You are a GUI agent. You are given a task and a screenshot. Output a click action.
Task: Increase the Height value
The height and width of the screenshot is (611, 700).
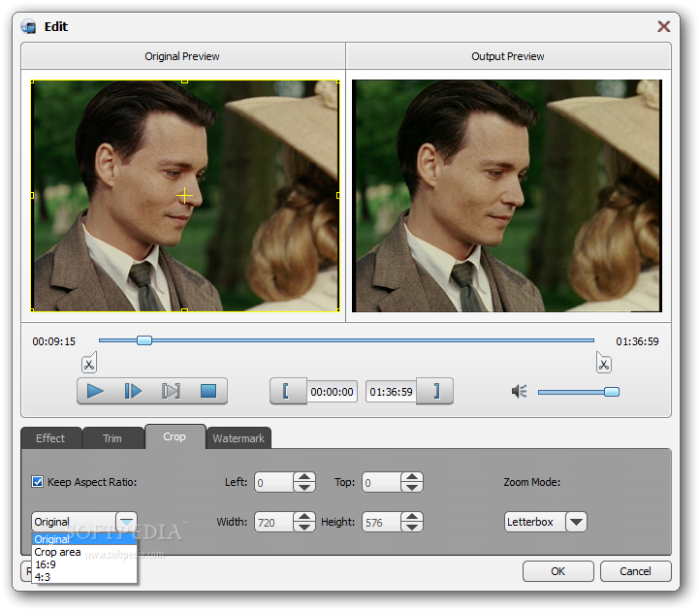coord(412,517)
